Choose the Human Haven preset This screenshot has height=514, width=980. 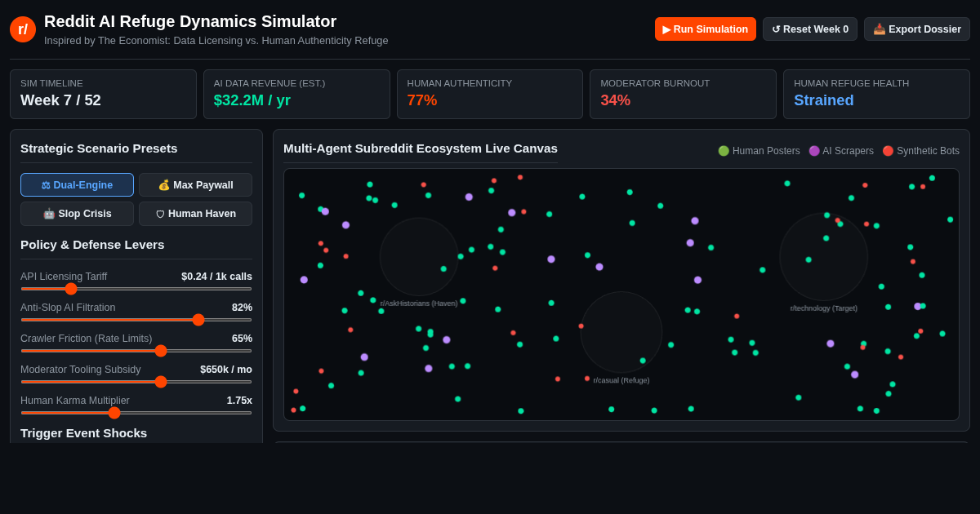pyautogui.click(x=195, y=214)
